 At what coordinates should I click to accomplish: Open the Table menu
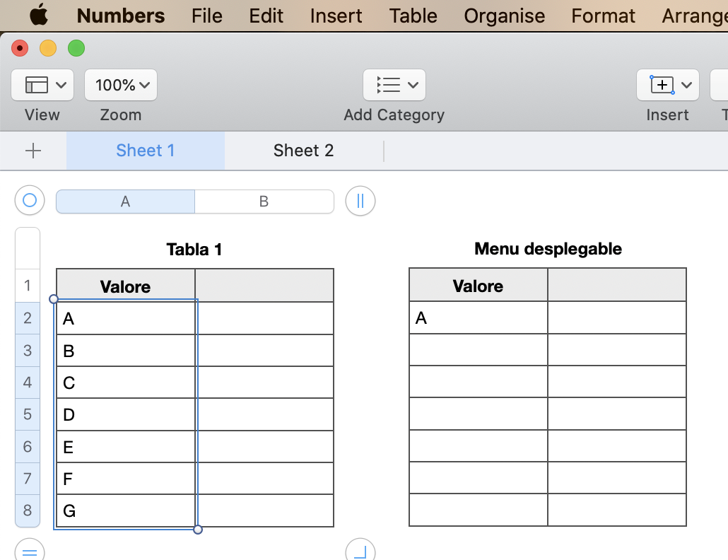pyautogui.click(x=413, y=16)
